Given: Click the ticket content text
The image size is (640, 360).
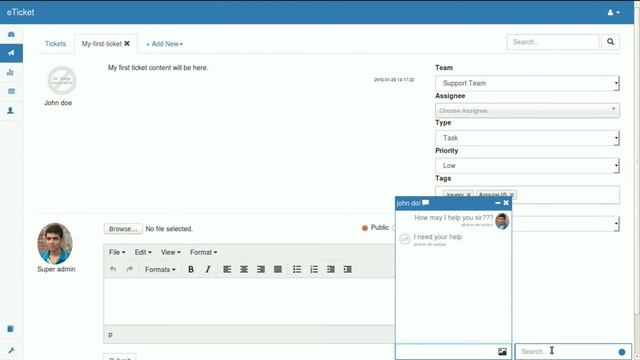Looking at the screenshot, I should coord(158,68).
